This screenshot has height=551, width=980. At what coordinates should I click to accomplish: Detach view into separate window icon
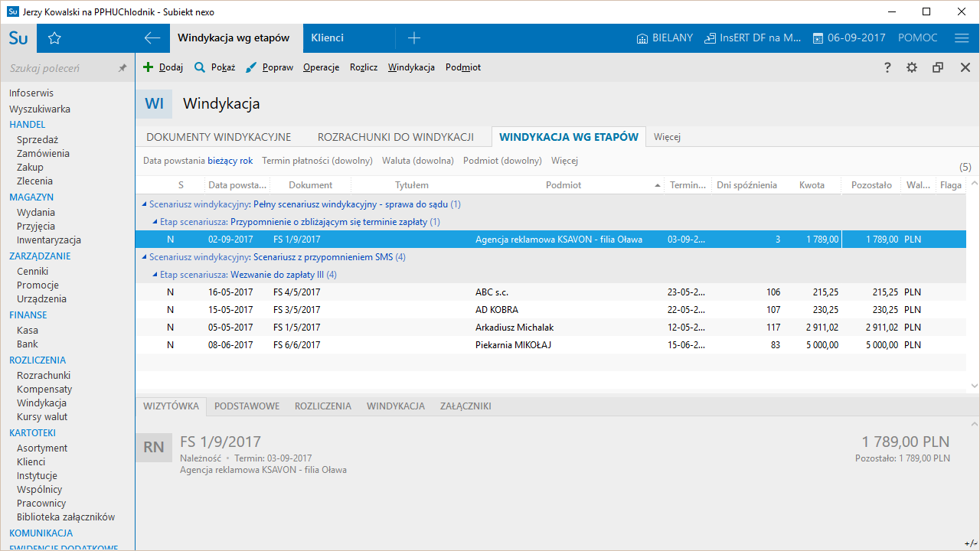[x=938, y=67]
